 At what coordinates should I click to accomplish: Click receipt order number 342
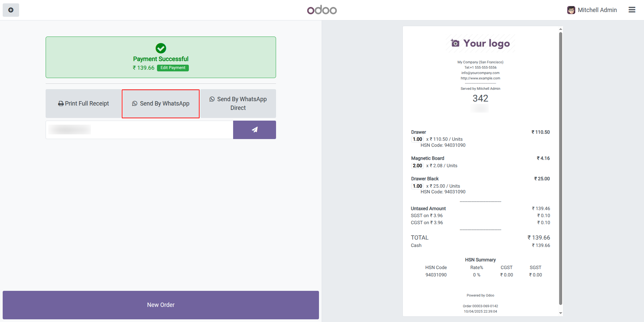coord(480,98)
